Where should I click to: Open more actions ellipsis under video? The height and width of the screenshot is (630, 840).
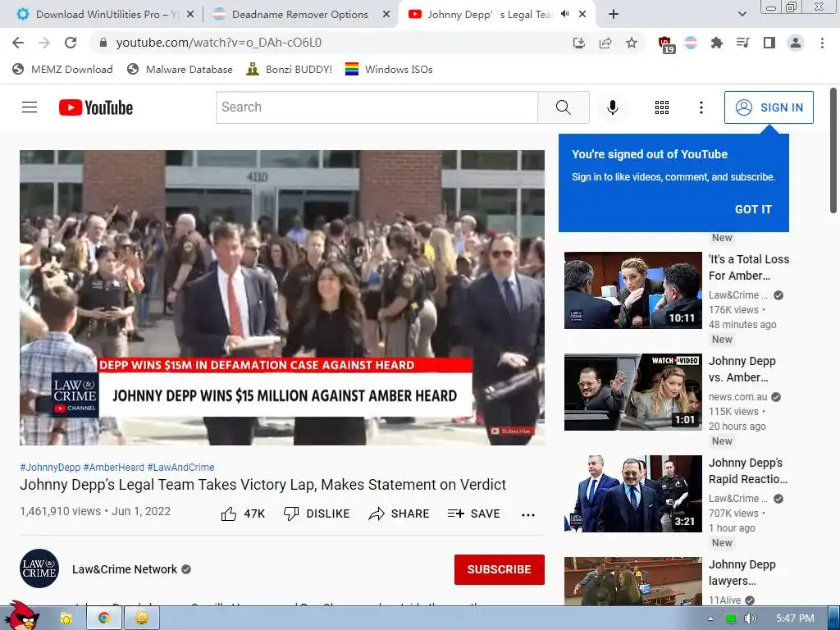pos(528,515)
